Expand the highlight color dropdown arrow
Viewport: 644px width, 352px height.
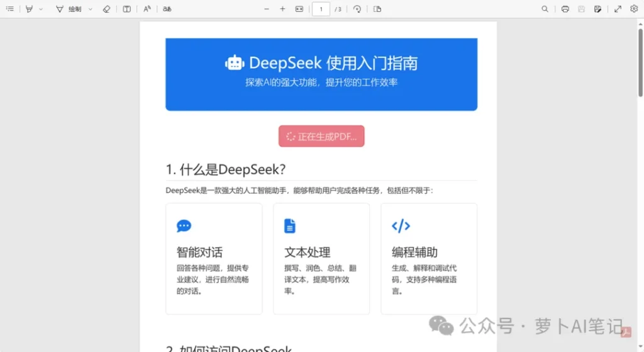click(x=41, y=9)
